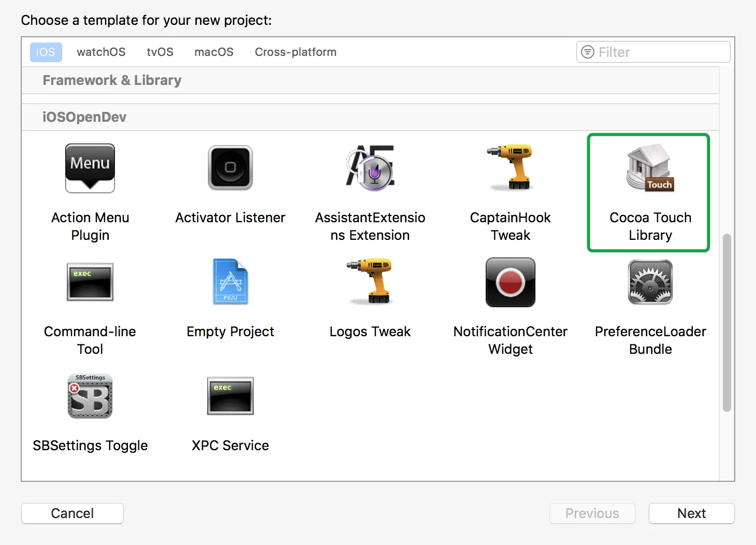Choose the Activator Listener template icon
The image size is (756, 545).
tap(230, 167)
